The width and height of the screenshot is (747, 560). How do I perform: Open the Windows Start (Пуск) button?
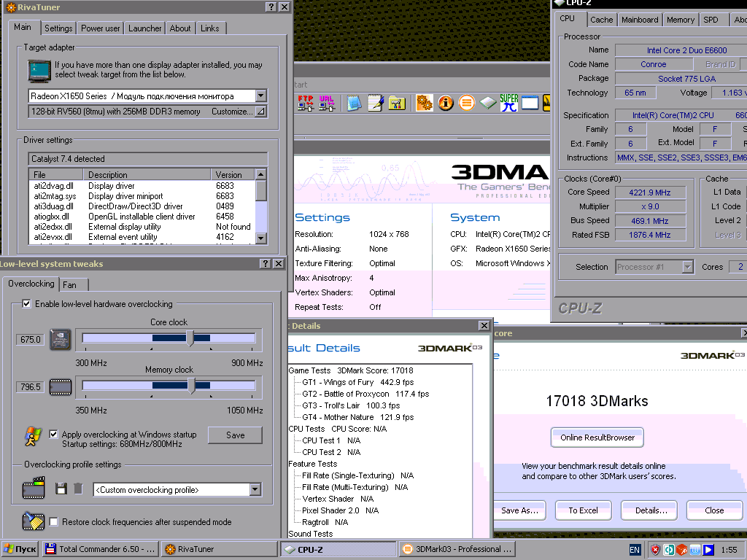20,549
